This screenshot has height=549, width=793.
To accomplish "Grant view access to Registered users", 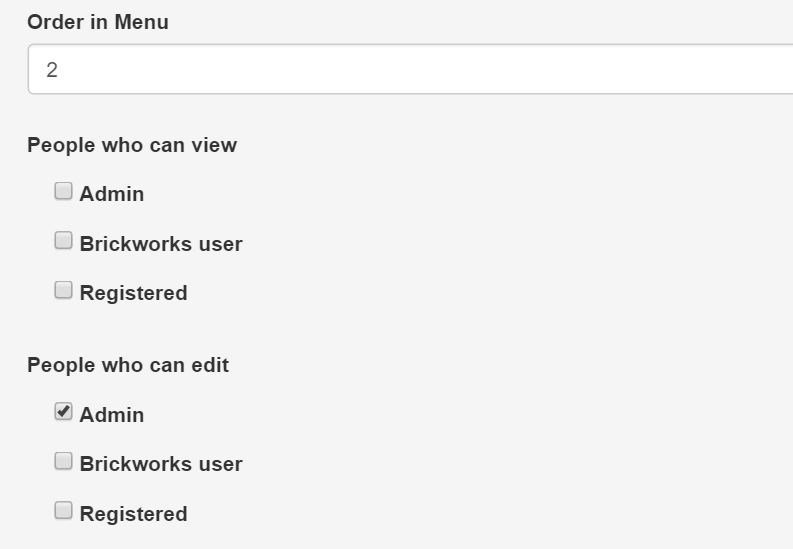I will pos(63,290).
